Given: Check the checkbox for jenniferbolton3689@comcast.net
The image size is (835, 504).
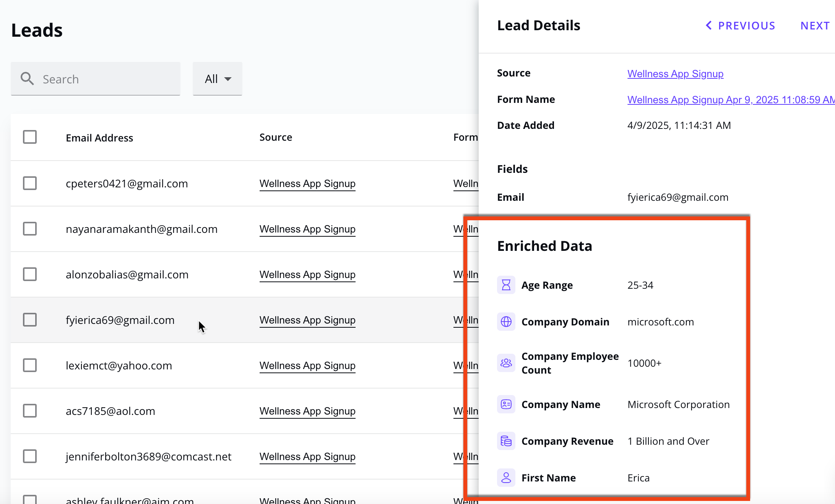Looking at the screenshot, I should tap(30, 456).
